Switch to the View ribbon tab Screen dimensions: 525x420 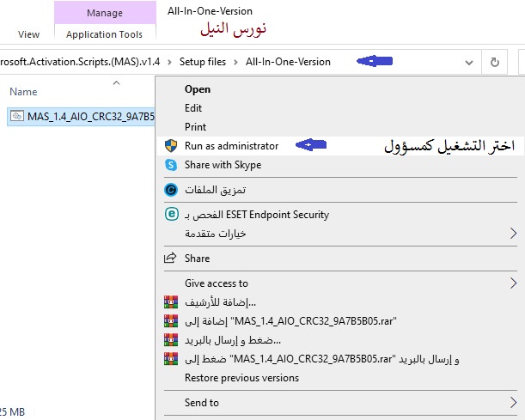29,35
